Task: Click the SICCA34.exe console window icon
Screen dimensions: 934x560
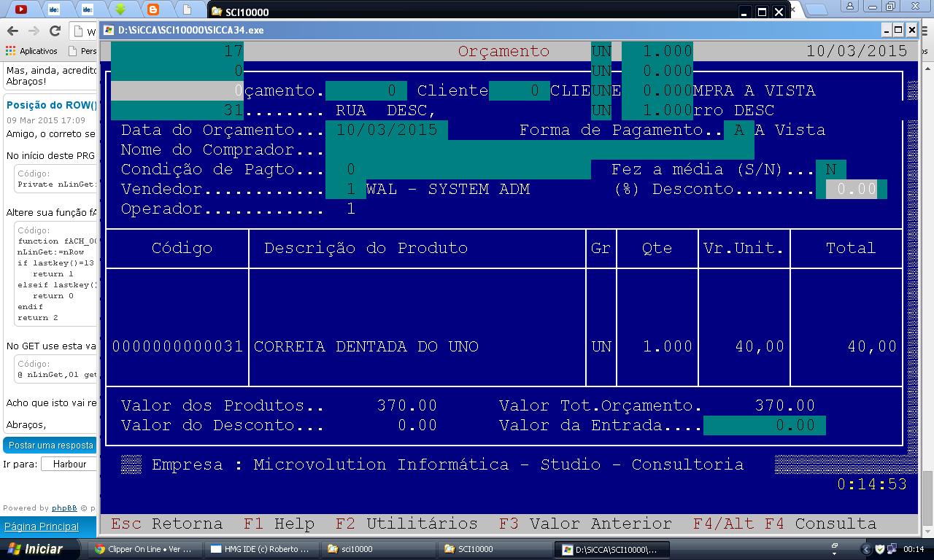Action: [109, 30]
